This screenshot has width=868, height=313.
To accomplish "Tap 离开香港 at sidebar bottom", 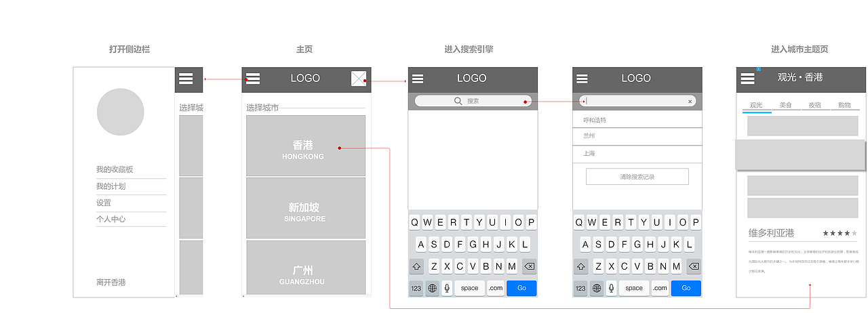I will click(111, 282).
